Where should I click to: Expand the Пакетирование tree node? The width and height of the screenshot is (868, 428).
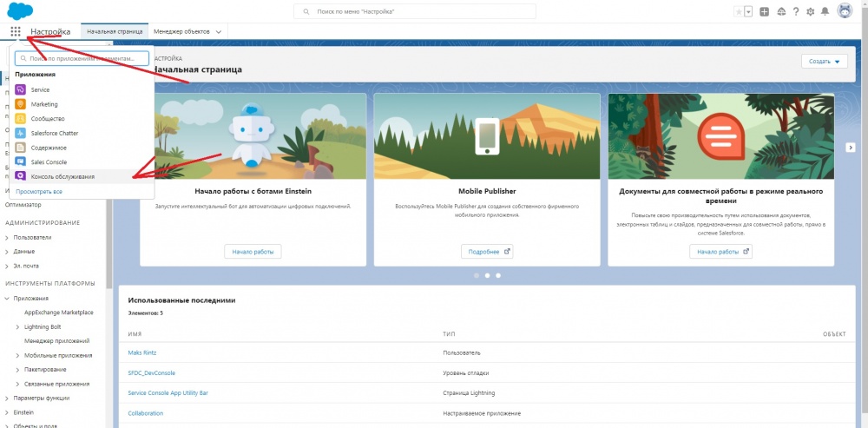tap(17, 369)
